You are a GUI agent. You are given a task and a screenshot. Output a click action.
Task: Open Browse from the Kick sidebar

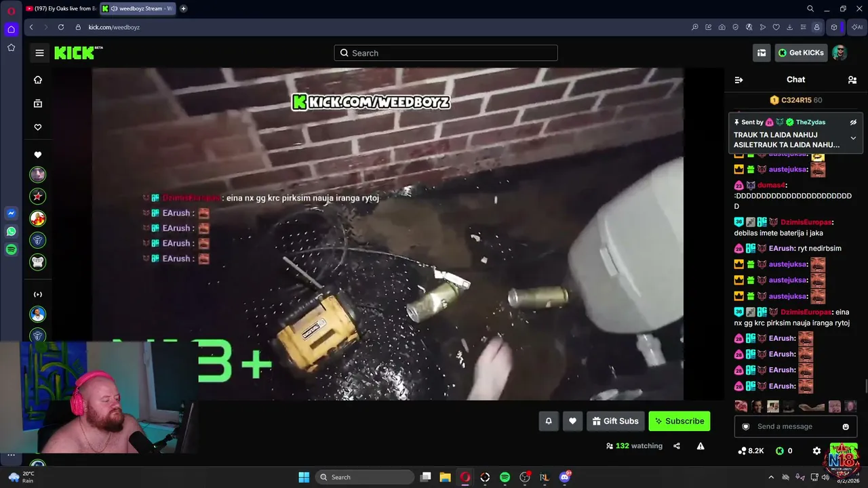pos(38,104)
